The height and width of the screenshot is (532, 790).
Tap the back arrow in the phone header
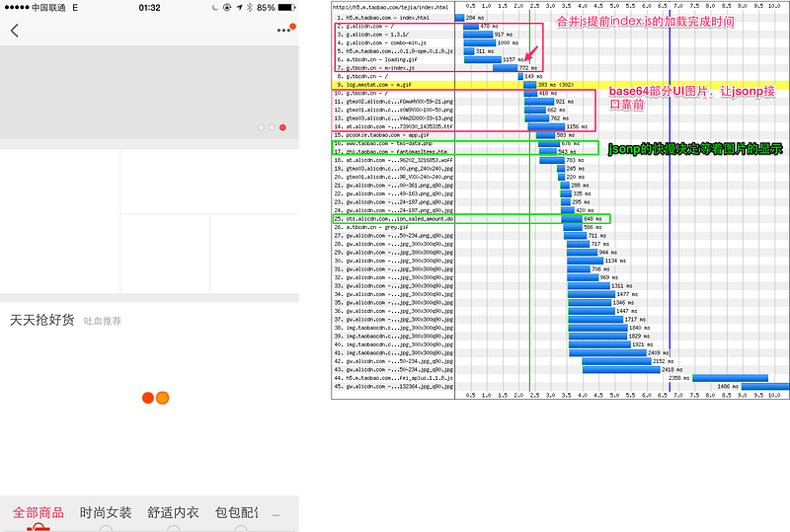click(15, 31)
